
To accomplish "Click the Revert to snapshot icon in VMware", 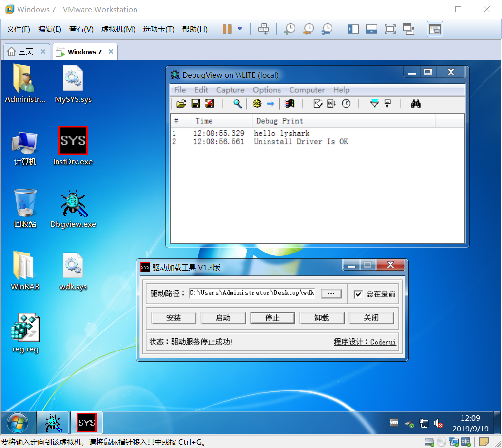I will (x=309, y=29).
